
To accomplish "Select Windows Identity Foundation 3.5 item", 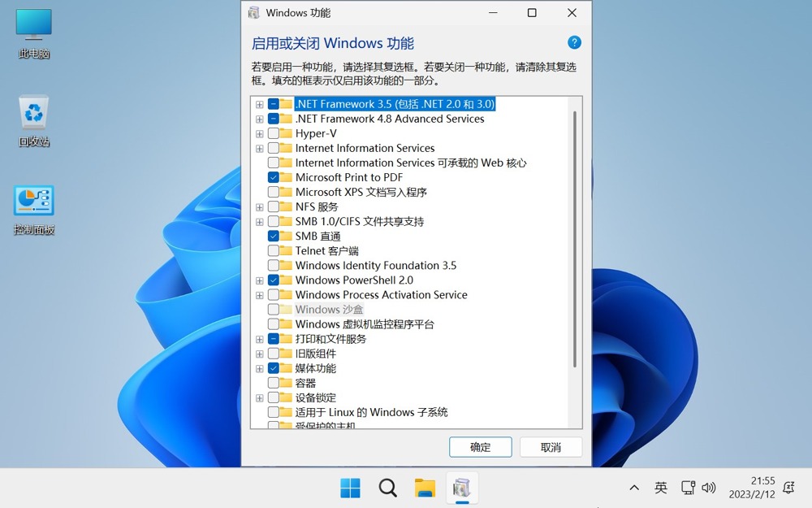I will pos(375,266).
